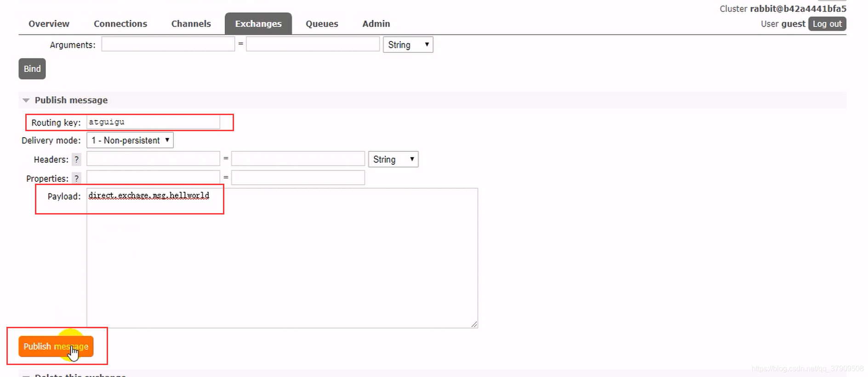Collapse the Publish message section
Image resolution: width=868 pixels, height=377 pixels.
click(26, 100)
